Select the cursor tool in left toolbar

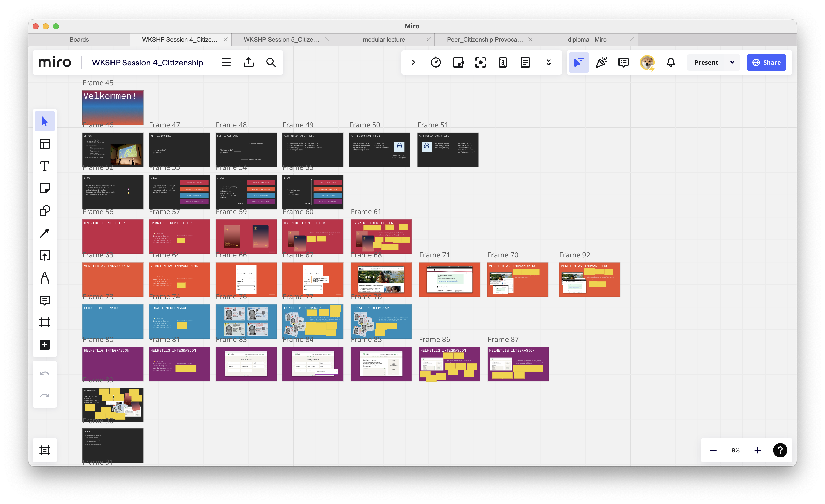(x=44, y=121)
